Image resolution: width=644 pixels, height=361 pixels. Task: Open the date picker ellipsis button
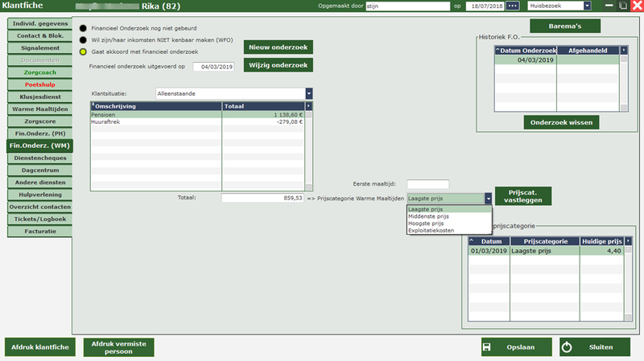tap(513, 6)
